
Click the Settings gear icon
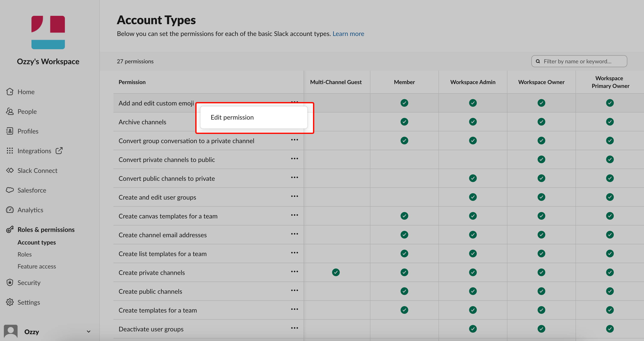(x=10, y=302)
